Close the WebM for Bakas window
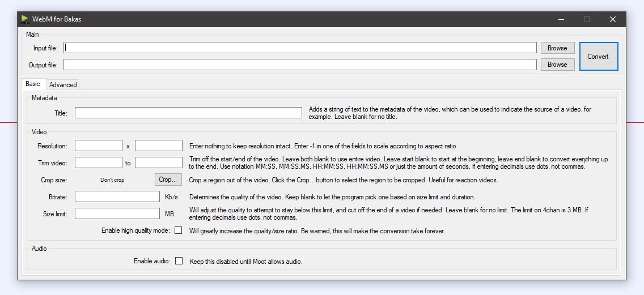The height and width of the screenshot is (295, 644). point(612,19)
